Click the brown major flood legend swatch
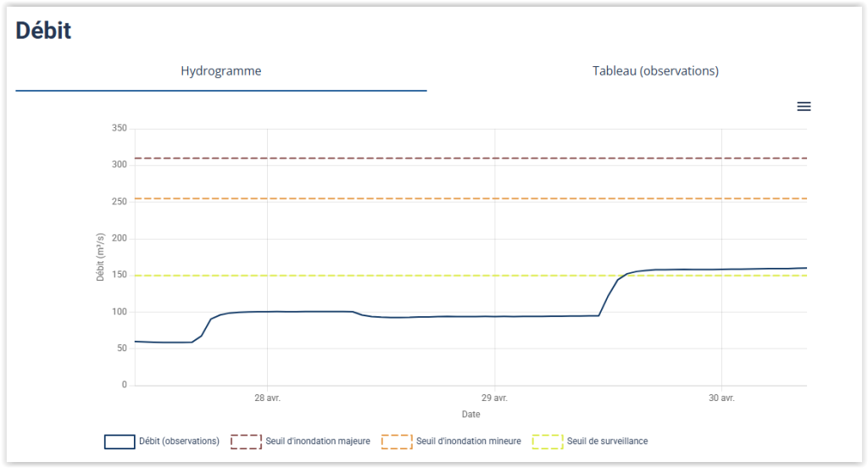This screenshot has height=468, width=868. pos(246,442)
